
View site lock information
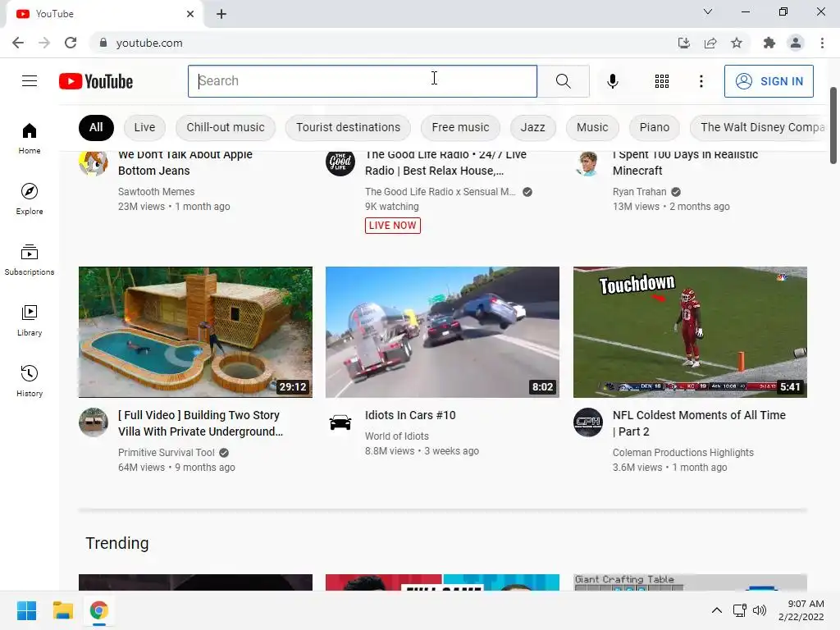pyautogui.click(x=103, y=43)
